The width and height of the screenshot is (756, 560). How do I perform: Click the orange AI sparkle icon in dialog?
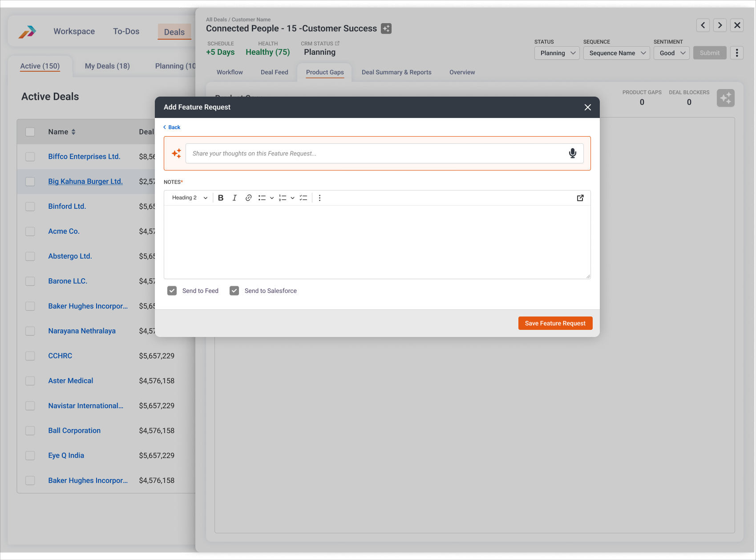coord(177,154)
